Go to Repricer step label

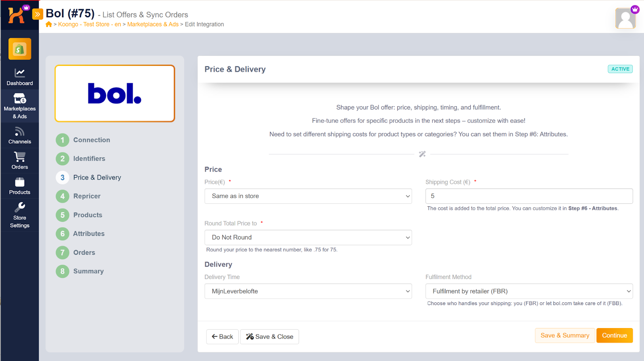87,196
